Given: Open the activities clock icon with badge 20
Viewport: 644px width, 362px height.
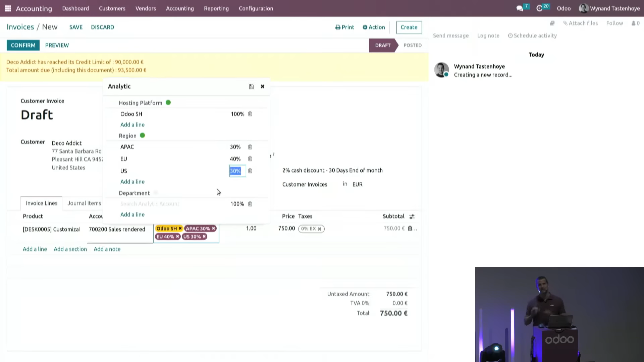Looking at the screenshot, I should (542, 8).
